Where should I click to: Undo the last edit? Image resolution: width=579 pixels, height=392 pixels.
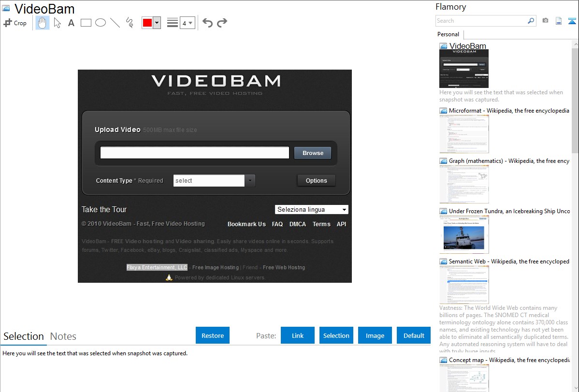(207, 23)
